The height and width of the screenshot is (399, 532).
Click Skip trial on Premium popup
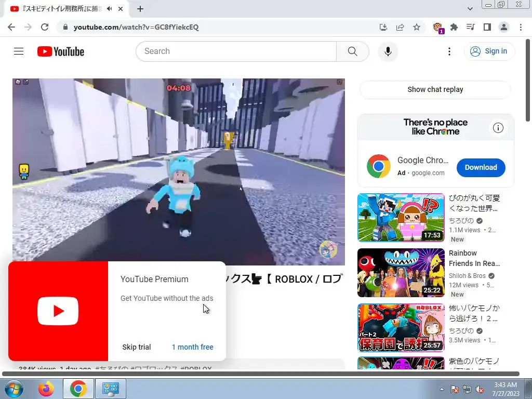(137, 347)
